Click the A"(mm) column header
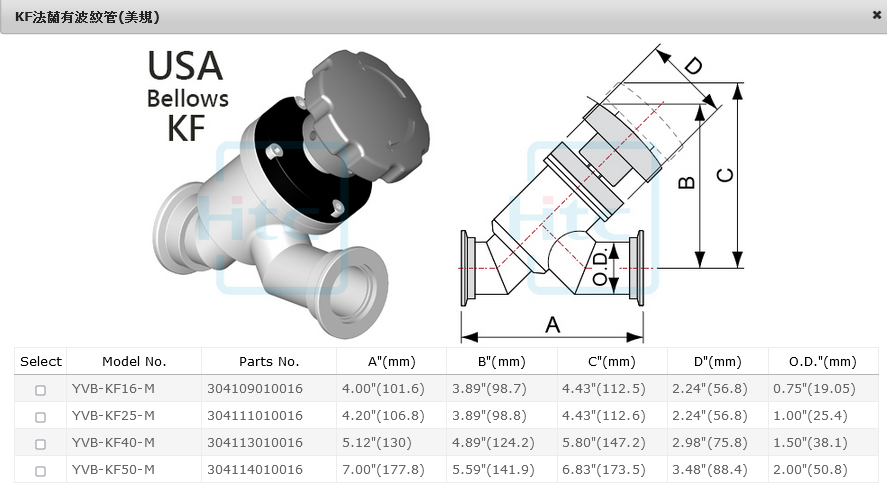887x491 pixels. coord(391,361)
